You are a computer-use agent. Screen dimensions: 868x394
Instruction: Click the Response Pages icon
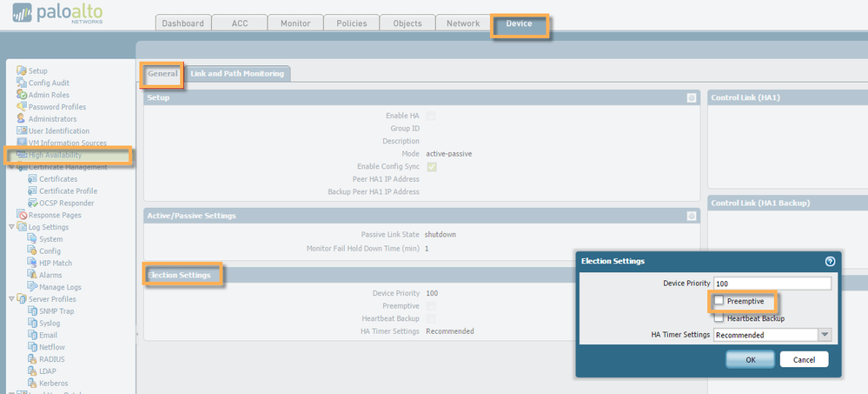pos(22,215)
